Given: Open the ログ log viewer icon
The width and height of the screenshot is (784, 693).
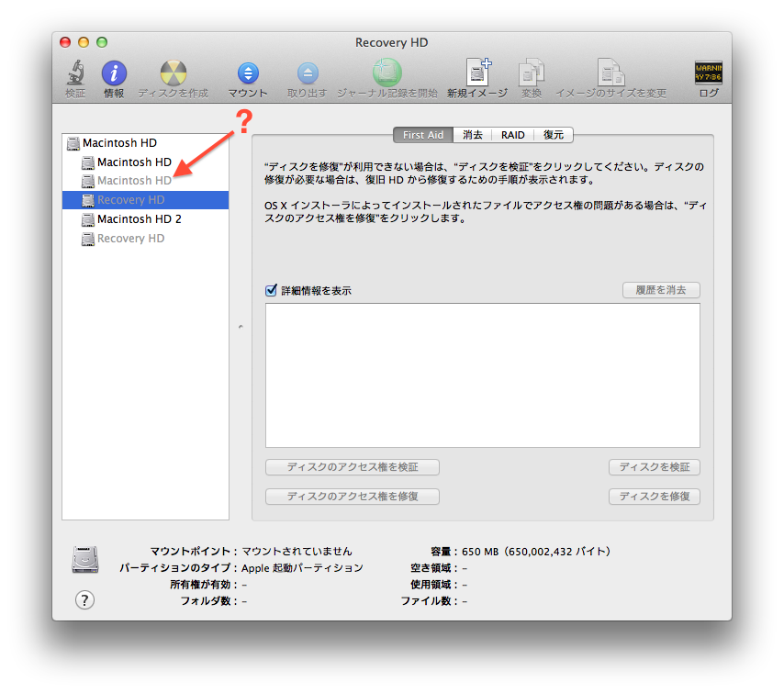Looking at the screenshot, I should (709, 73).
